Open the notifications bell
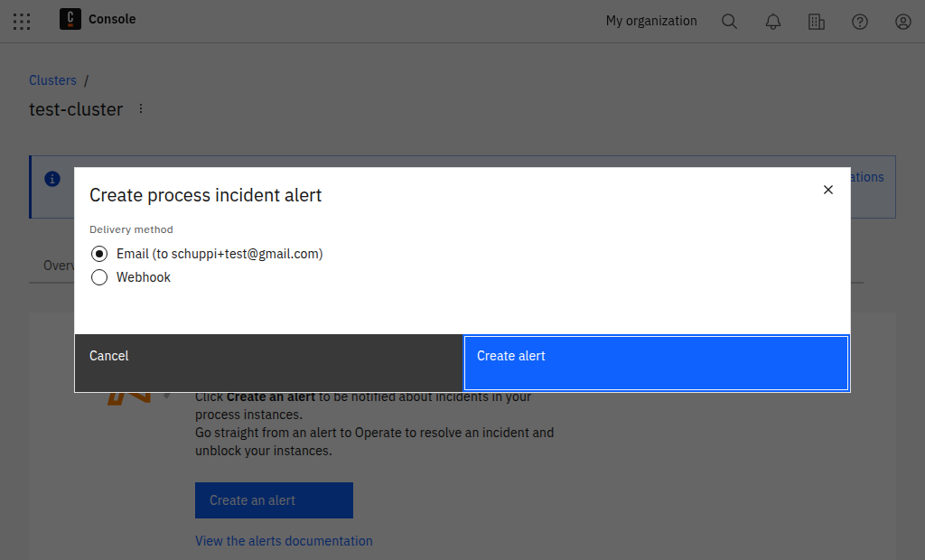Image resolution: width=925 pixels, height=560 pixels. point(772,21)
